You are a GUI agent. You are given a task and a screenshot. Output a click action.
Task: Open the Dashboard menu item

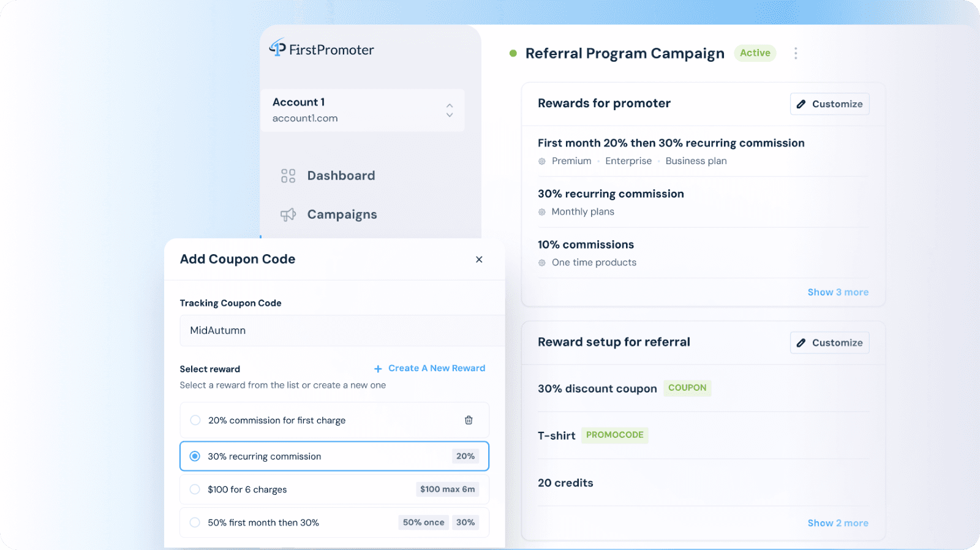(341, 176)
